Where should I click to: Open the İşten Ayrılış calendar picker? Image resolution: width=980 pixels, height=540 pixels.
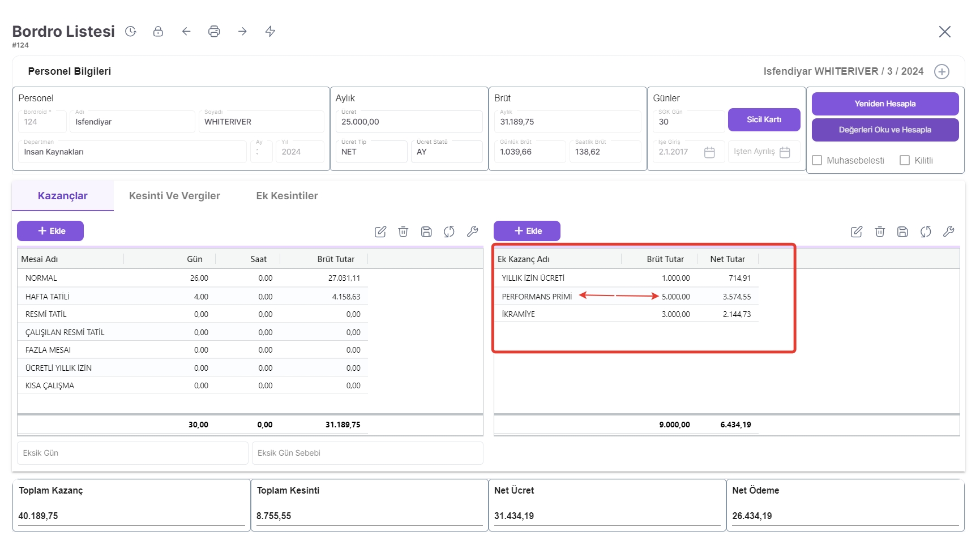click(785, 152)
